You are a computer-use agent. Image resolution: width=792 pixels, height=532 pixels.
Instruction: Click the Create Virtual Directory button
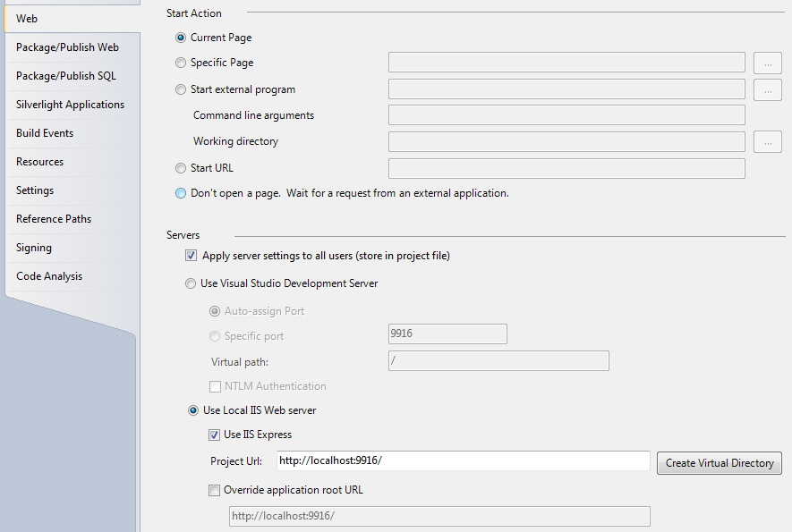click(719, 463)
